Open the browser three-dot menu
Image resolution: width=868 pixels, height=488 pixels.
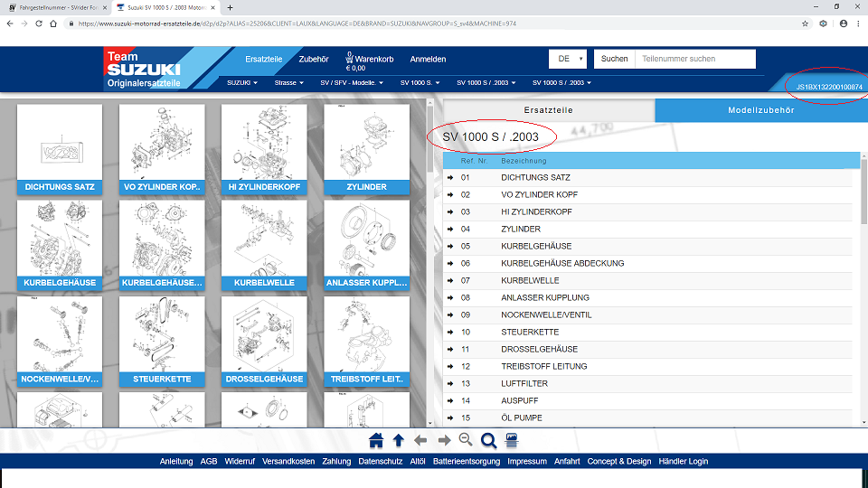(858, 23)
